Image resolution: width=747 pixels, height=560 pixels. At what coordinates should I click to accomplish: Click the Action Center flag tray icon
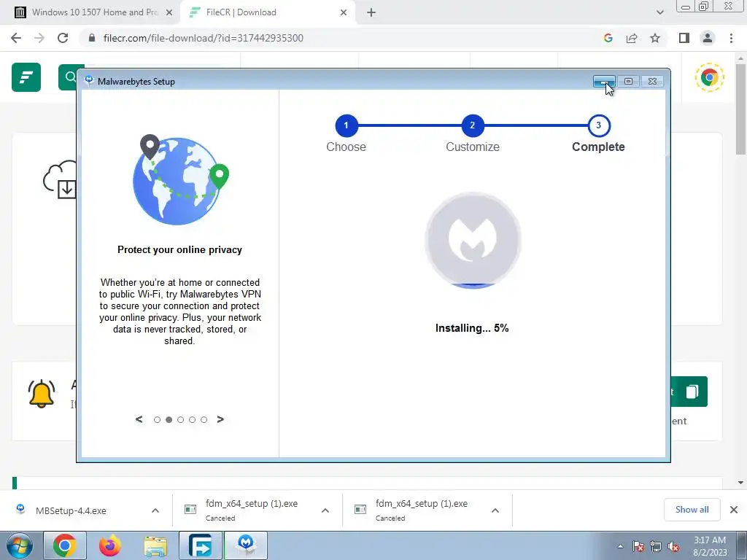(638, 546)
